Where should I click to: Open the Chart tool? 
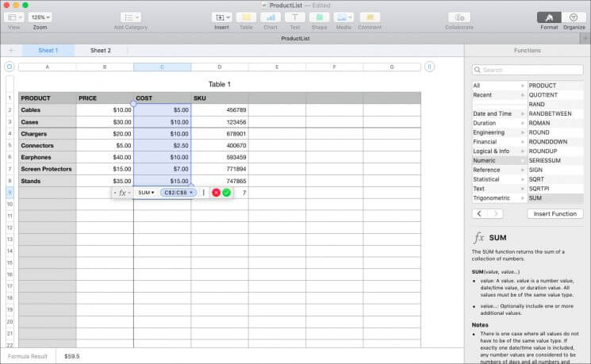tap(270, 17)
